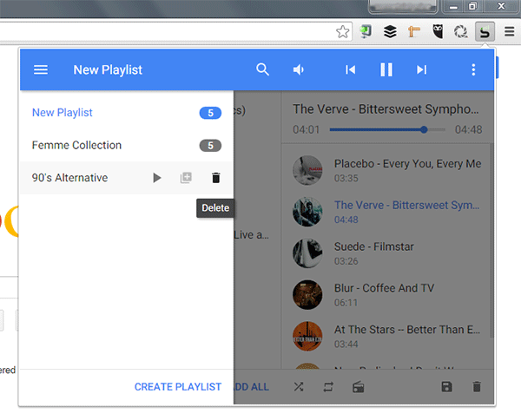This screenshot has height=420, width=521.
Task: Click the Better Than Ezra thumbnail
Action: point(307,337)
